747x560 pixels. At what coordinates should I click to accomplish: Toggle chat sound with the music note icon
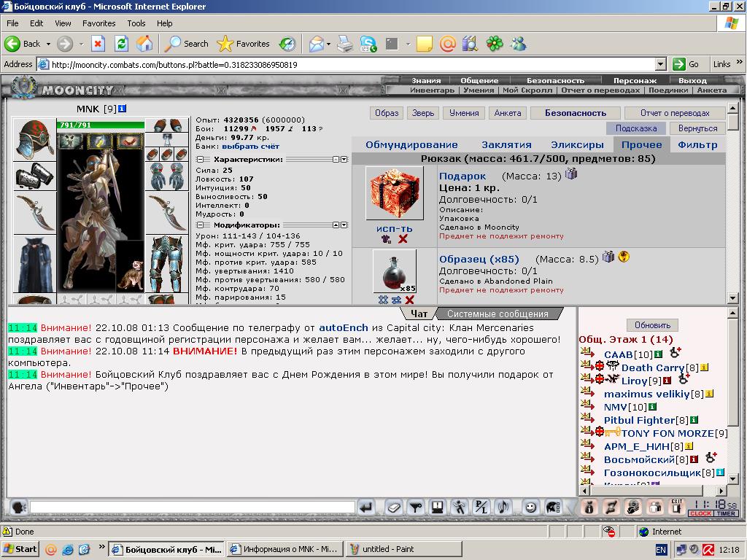coord(503,507)
